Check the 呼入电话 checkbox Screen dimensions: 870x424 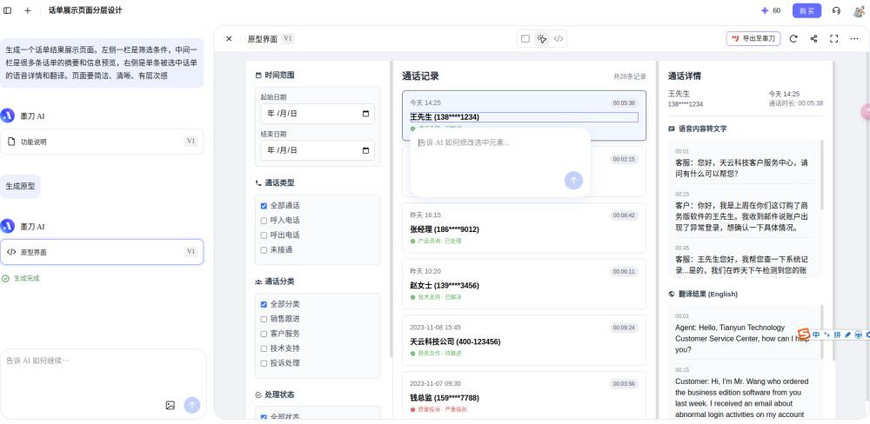(264, 220)
